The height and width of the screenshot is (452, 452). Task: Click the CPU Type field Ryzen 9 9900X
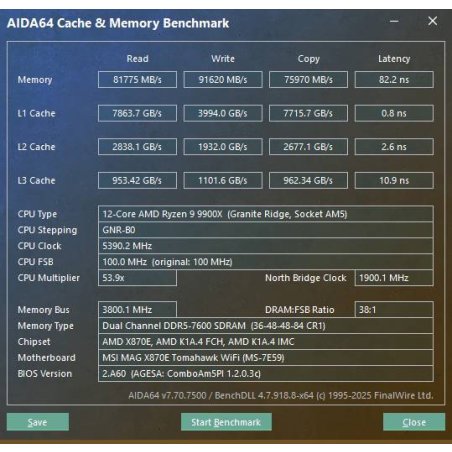click(x=266, y=214)
